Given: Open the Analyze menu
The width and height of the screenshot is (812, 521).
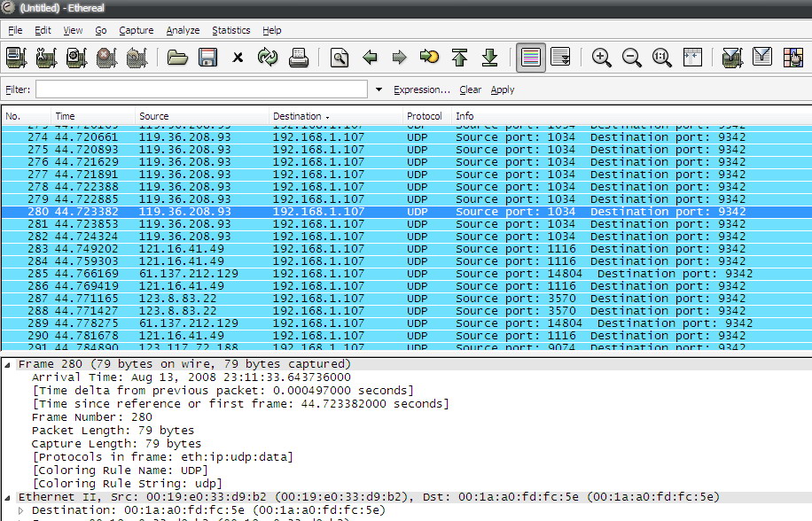Looking at the screenshot, I should pos(183,30).
